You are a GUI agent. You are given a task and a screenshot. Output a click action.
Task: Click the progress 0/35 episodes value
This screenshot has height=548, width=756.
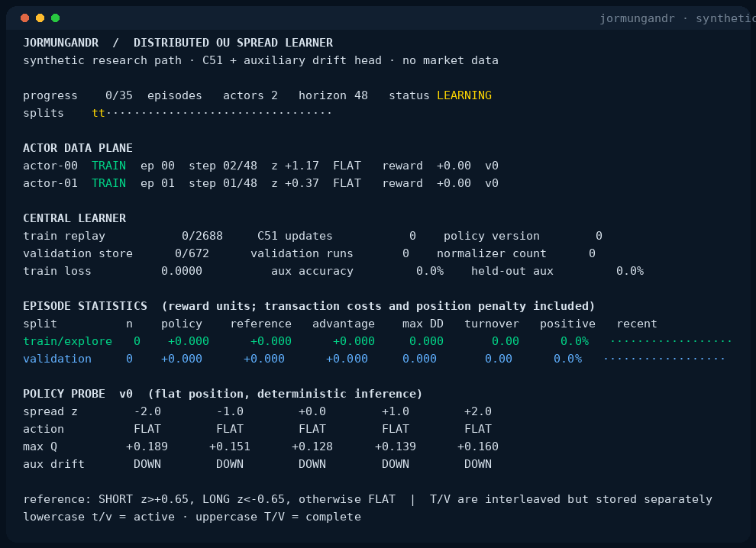(x=118, y=95)
